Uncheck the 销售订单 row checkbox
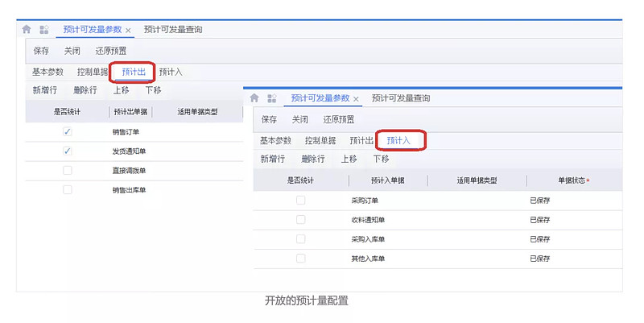The height and width of the screenshot is (323, 644). click(68, 131)
